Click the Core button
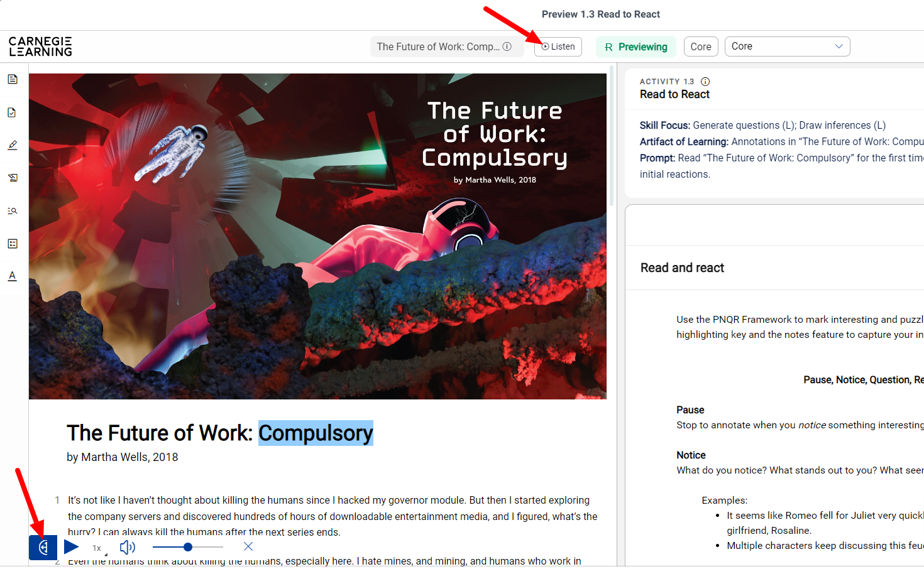The image size is (924, 569). tap(701, 46)
